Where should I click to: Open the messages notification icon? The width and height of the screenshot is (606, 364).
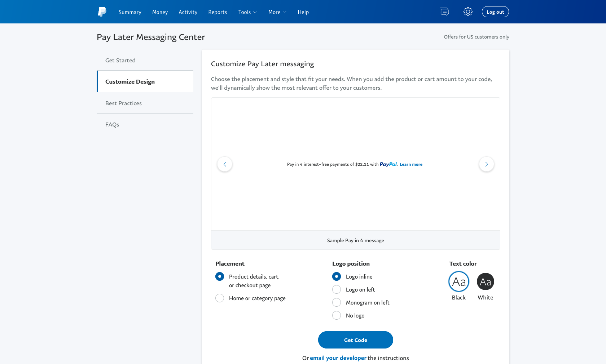(x=444, y=12)
